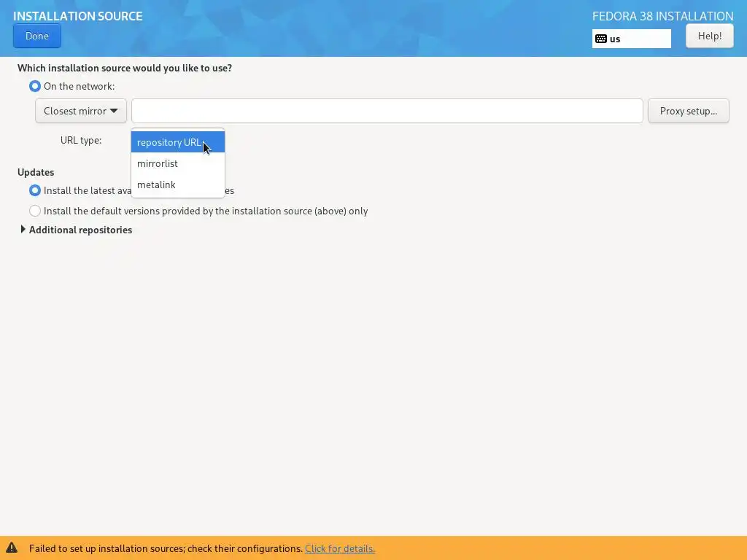Open the Help! button
The image size is (747, 560).
click(x=709, y=36)
